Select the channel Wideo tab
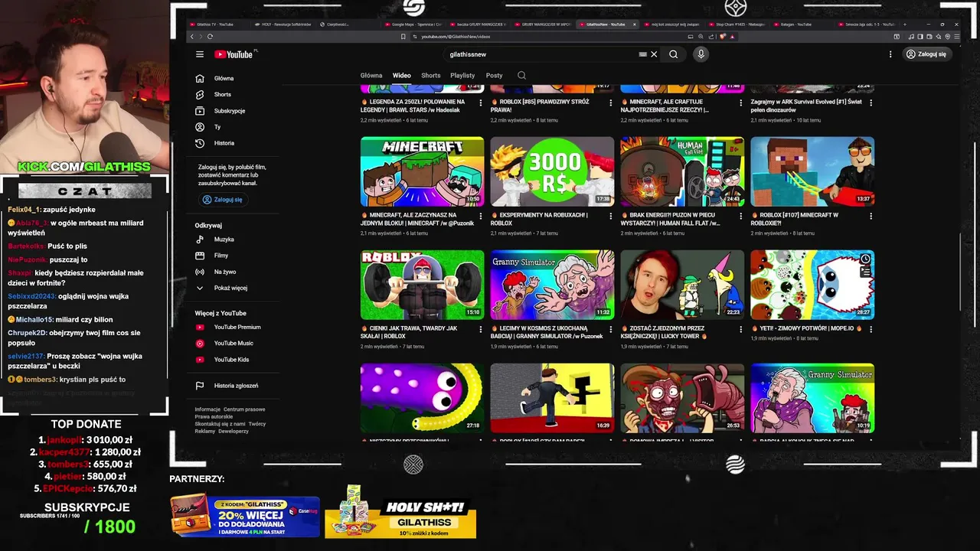Image resolution: width=980 pixels, height=551 pixels. (402, 76)
